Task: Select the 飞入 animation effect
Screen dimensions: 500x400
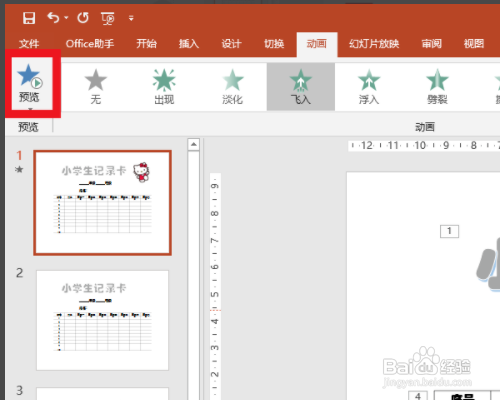Action: pyautogui.click(x=301, y=87)
